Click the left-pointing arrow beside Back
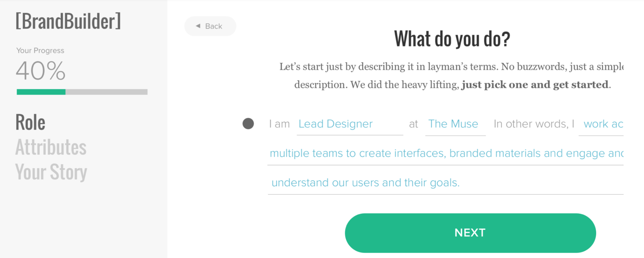This screenshot has width=644, height=258. pos(198,26)
